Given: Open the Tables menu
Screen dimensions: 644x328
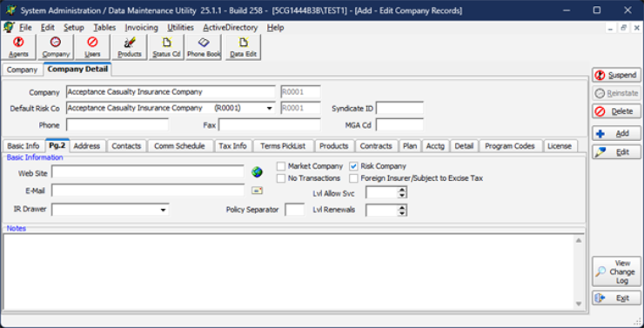Looking at the screenshot, I should coord(104,28).
